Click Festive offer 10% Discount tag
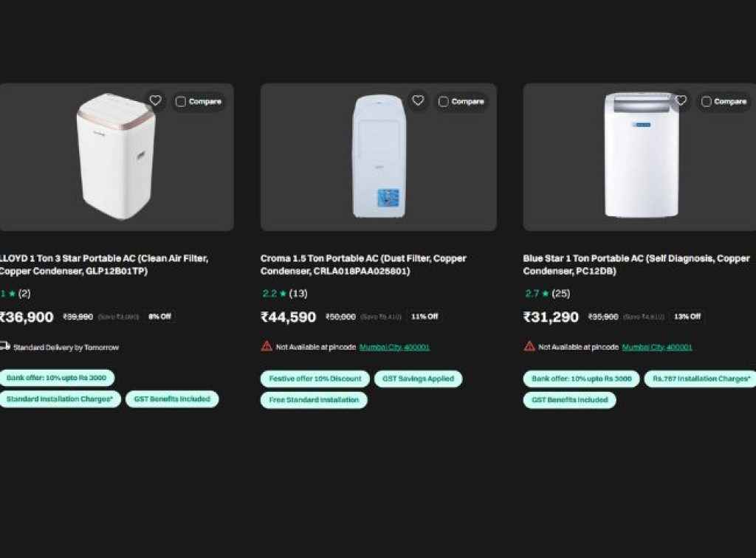The height and width of the screenshot is (558, 756). (315, 379)
